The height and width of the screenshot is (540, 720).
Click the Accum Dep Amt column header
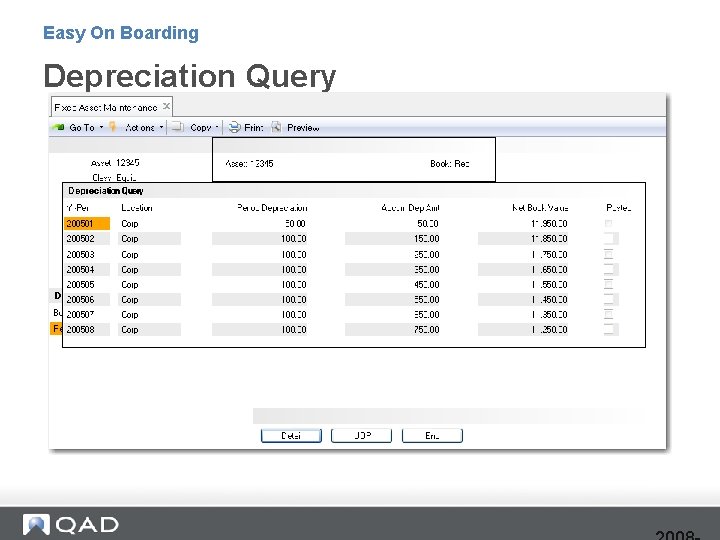point(410,208)
